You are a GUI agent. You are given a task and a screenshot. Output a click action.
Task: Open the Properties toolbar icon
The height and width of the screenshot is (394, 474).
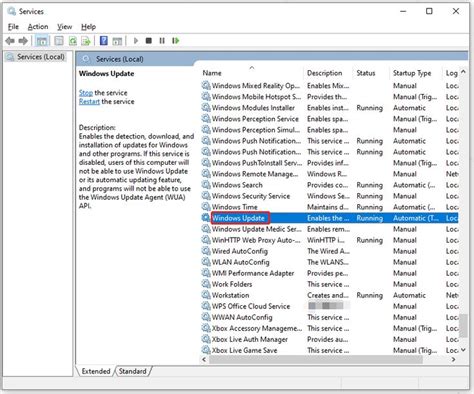(59, 41)
